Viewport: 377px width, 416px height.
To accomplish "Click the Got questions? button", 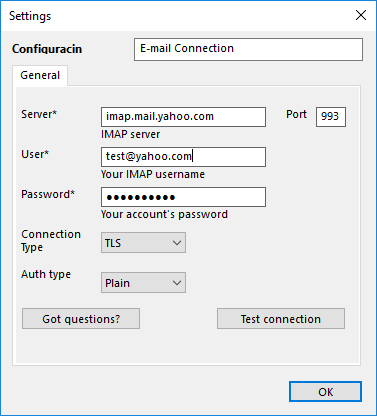I will click(81, 319).
